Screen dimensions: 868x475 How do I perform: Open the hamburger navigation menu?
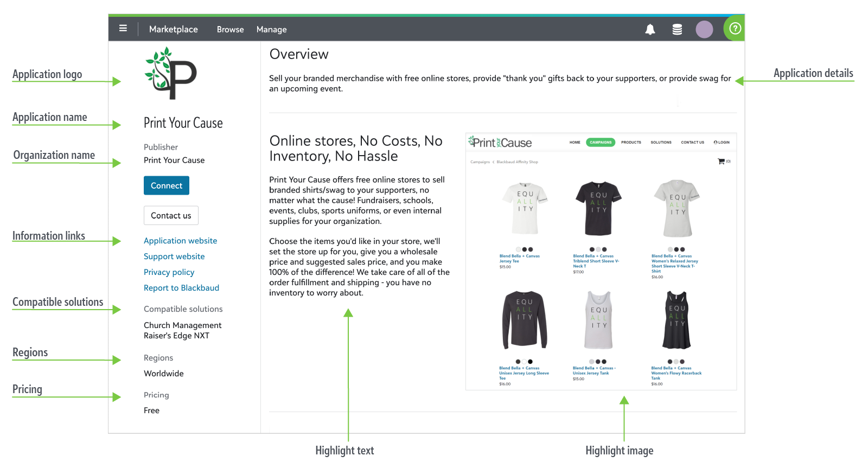[123, 29]
